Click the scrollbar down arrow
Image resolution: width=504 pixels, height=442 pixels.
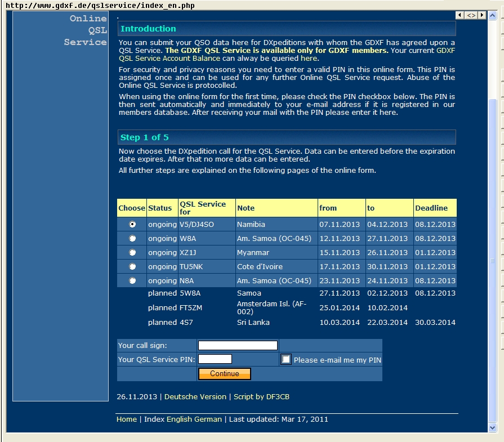pos(492,427)
